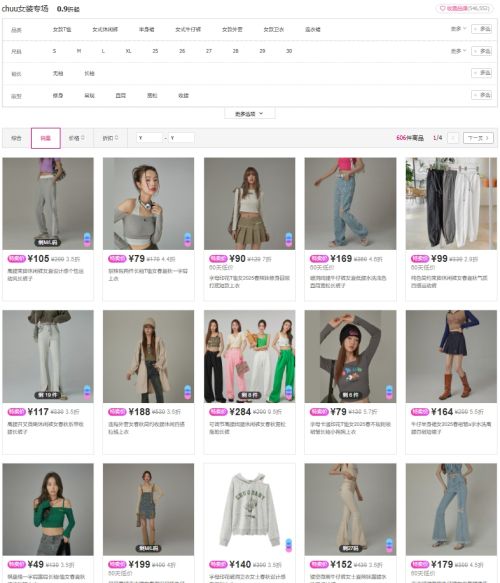Open the four-model colorful pants thumbnail

[x=249, y=357]
